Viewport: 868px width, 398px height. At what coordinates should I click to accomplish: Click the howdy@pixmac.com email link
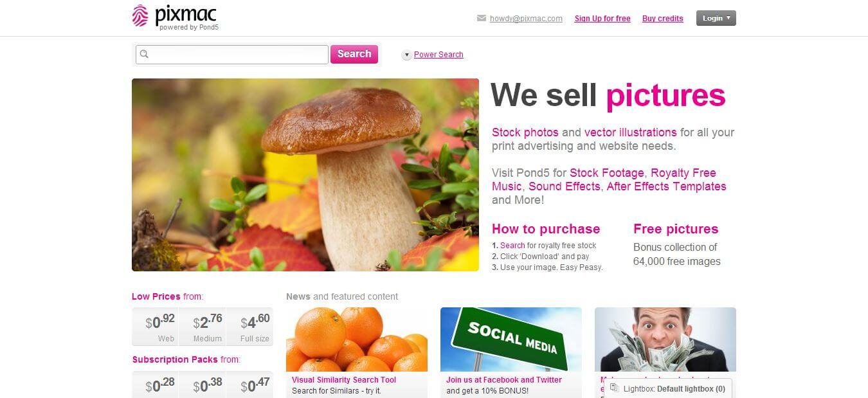point(526,19)
